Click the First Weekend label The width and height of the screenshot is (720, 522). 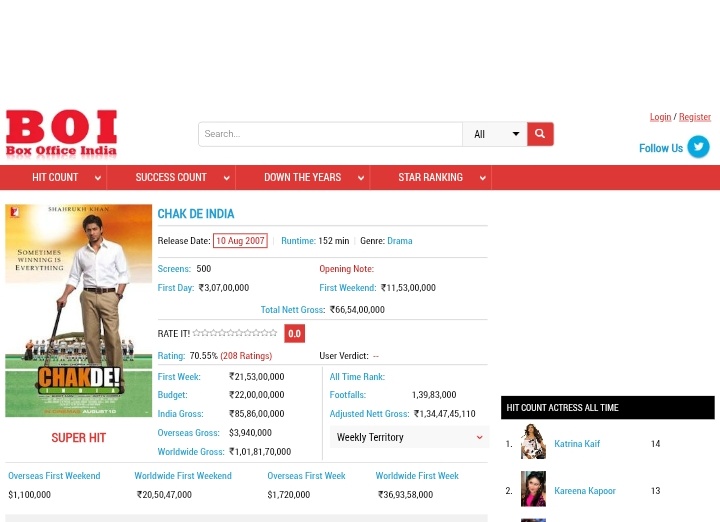(348, 288)
